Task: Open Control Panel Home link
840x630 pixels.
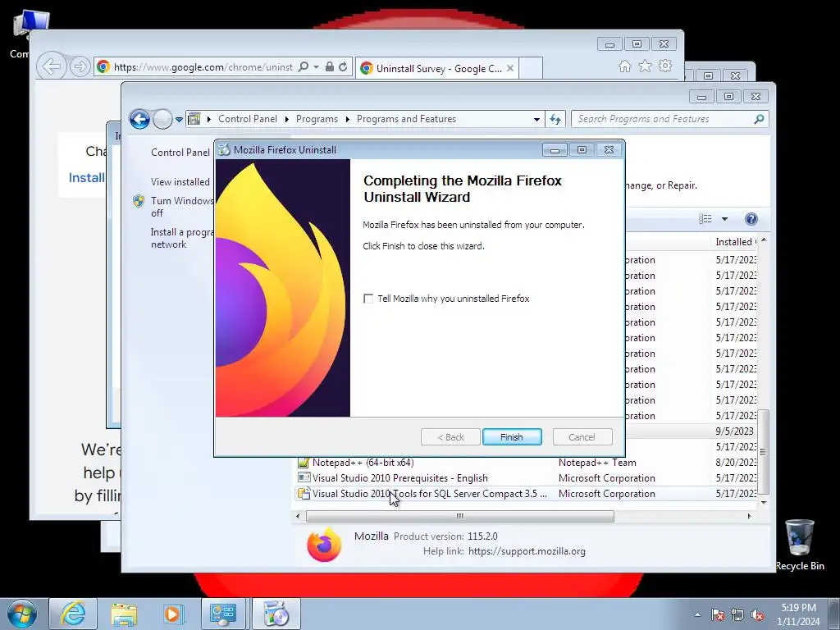Action: pos(180,152)
